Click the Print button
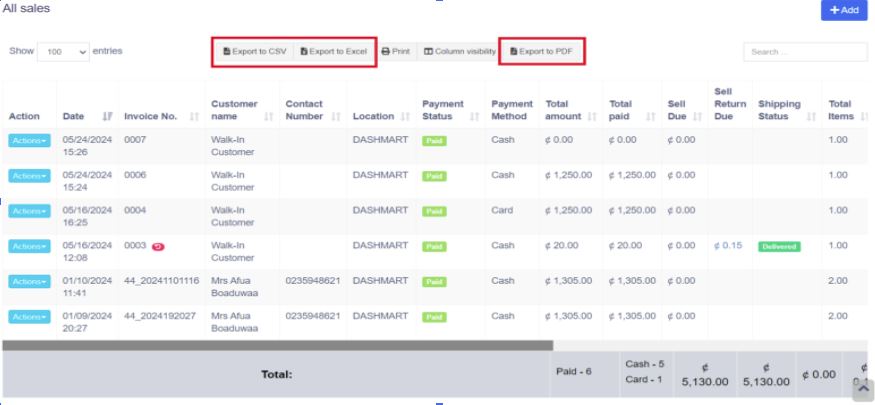Viewport: 875px width, 405px height. pyautogui.click(x=396, y=51)
